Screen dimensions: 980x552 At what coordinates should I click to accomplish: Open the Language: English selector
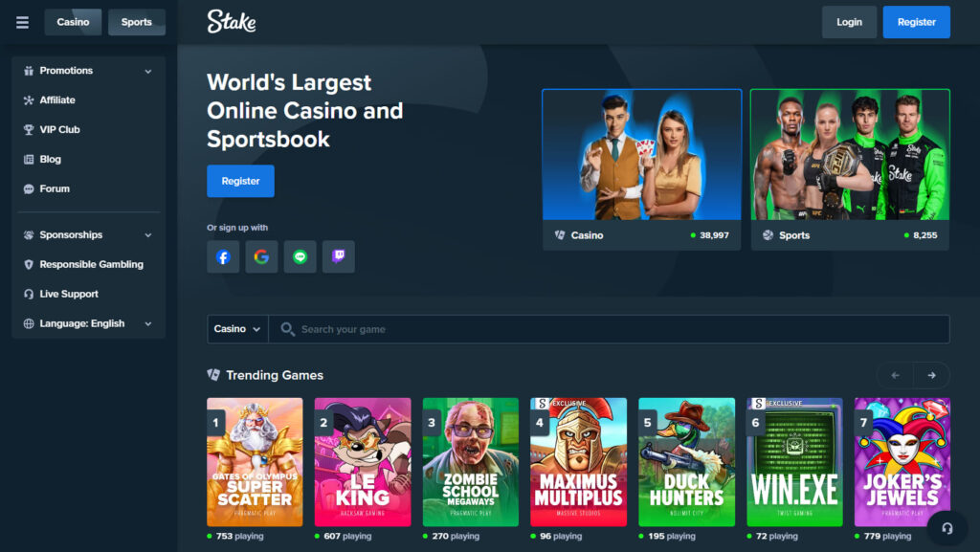(x=88, y=323)
